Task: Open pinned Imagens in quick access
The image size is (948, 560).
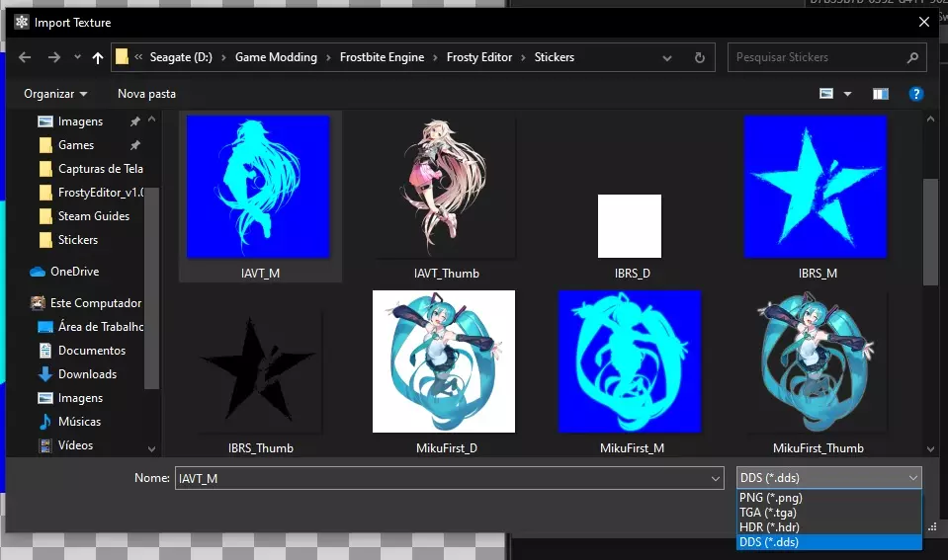Action: click(82, 121)
